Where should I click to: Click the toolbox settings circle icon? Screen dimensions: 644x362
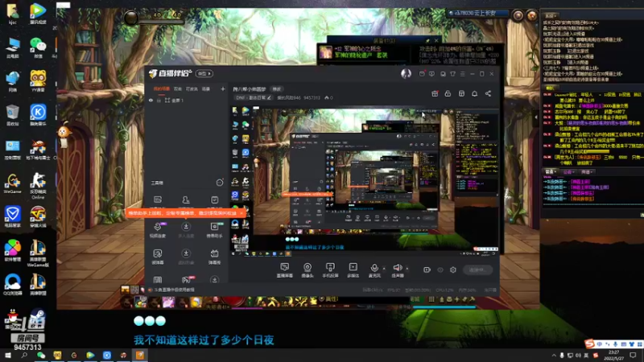click(220, 183)
